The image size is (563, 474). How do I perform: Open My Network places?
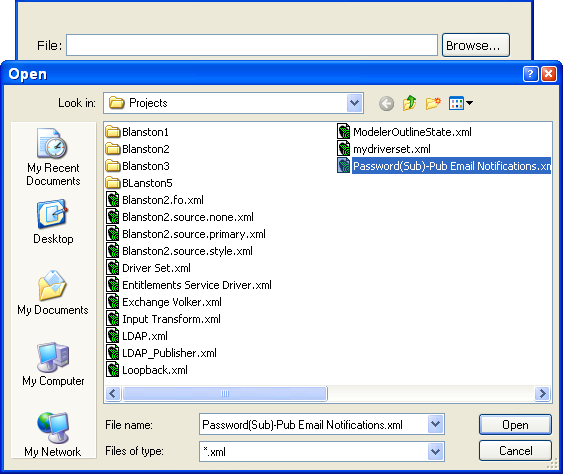coord(53,434)
